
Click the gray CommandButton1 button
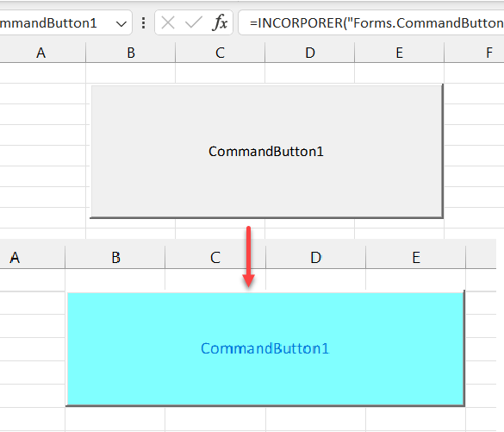pos(266,151)
